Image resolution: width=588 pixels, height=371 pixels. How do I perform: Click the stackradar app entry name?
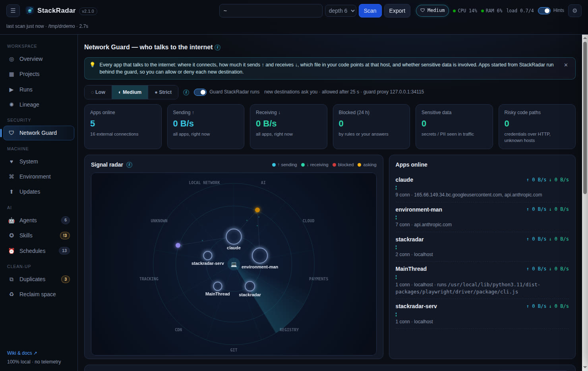click(409, 239)
